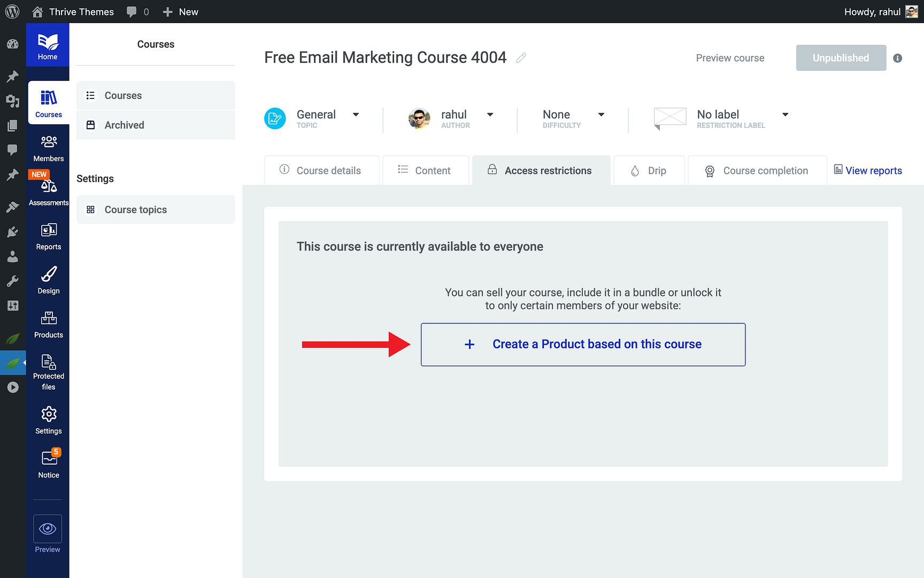Open Thrive Reports from the sidebar
Image resolution: width=924 pixels, height=578 pixels.
click(x=48, y=234)
